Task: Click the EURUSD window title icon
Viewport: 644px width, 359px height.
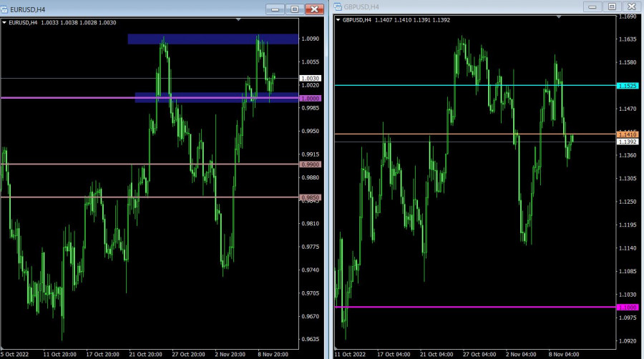Action: 6,9
